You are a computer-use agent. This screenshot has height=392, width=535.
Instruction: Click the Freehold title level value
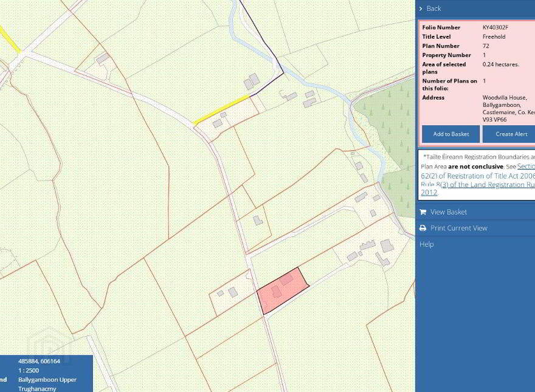pos(494,36)
